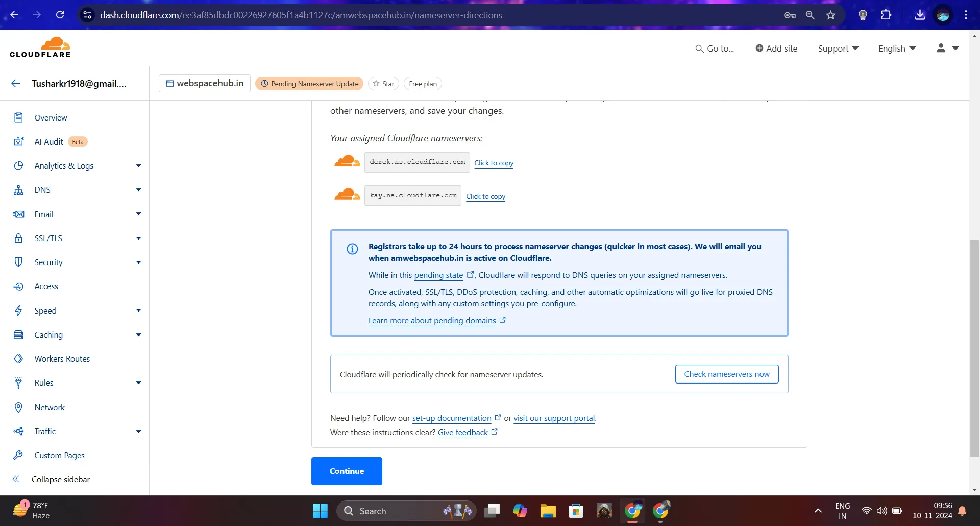This screenshot has height=526, width=980.
Task: Star this domain
Action: click(x=383, y=84)
